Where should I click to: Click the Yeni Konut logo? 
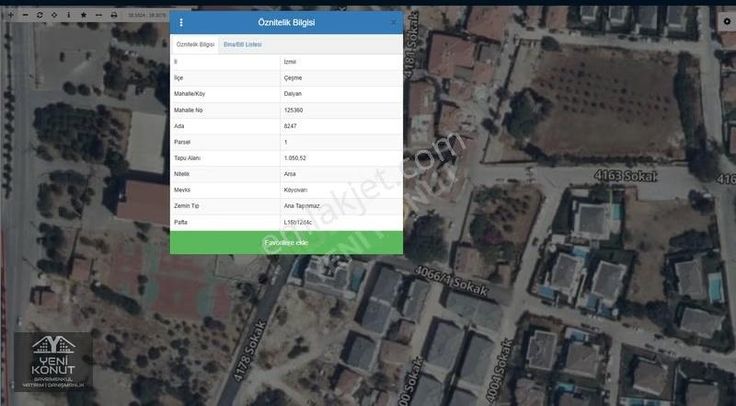52,361
